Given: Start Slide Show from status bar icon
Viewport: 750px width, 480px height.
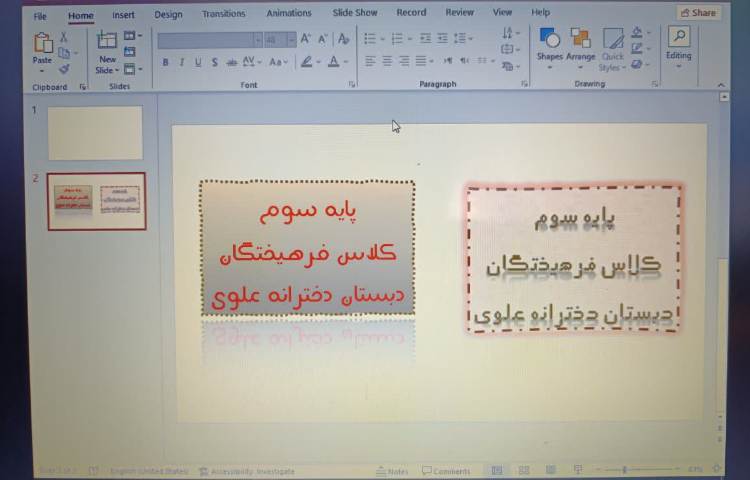Looking at the screenshot, I should (578, 470).
